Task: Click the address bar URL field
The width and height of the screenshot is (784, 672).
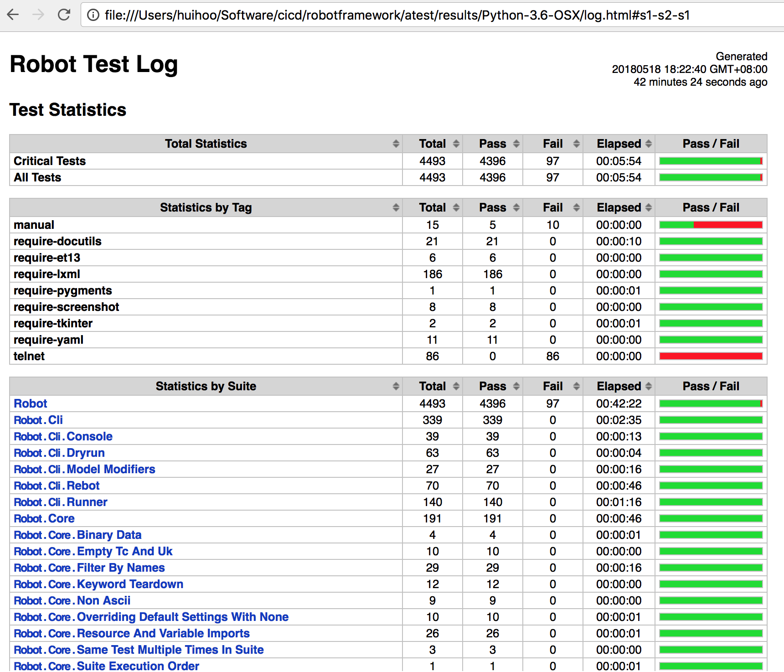Action: coord(397,15)
